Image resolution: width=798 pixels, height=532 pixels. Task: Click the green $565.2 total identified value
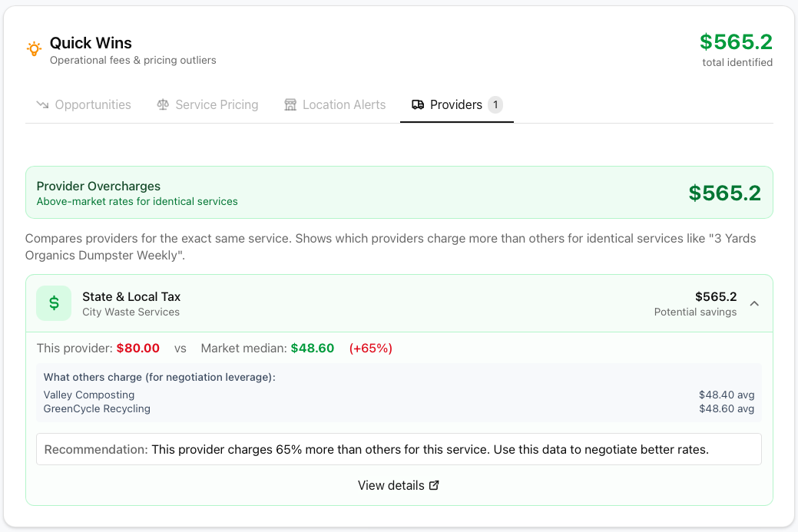coord(735,41)
